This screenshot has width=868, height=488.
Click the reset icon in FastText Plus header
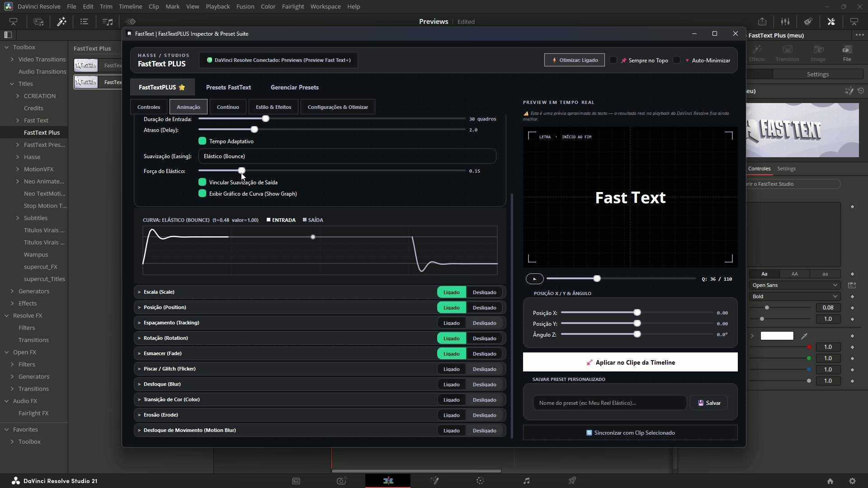pyautogui.click(x=861, y=91)
